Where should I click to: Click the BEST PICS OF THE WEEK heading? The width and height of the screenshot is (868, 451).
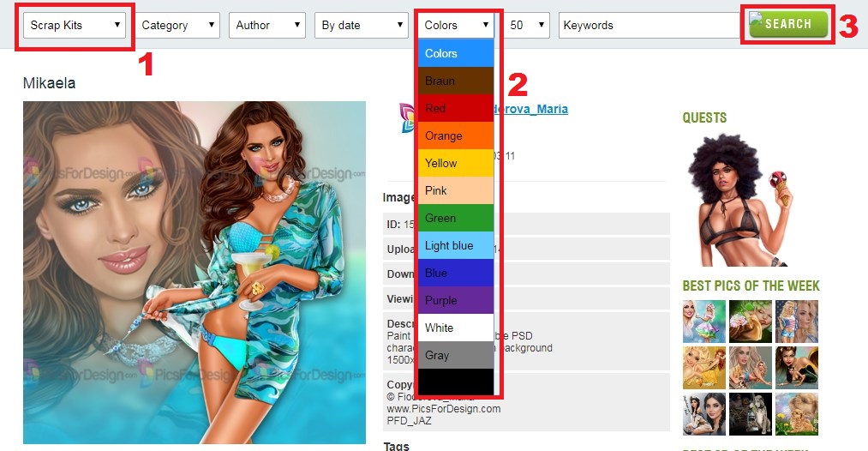[x=751, y=286]
